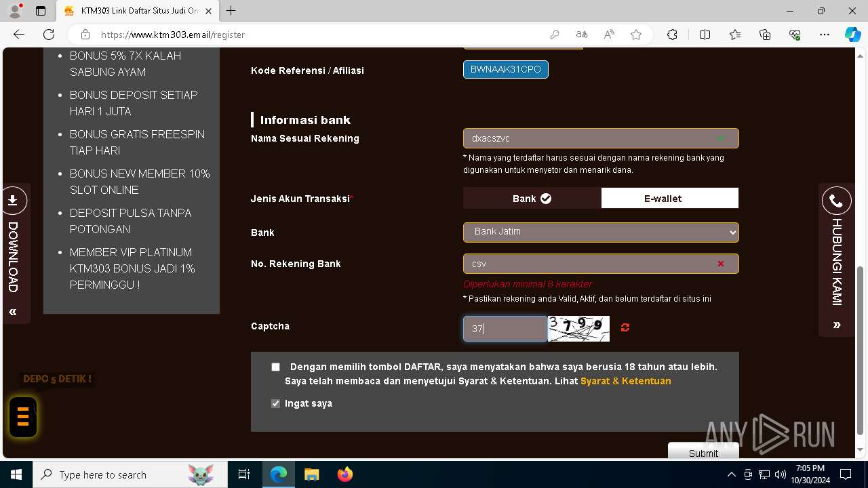Expand the HUBUNGI KAMI side panel chevrons

[x=837, y=325]
